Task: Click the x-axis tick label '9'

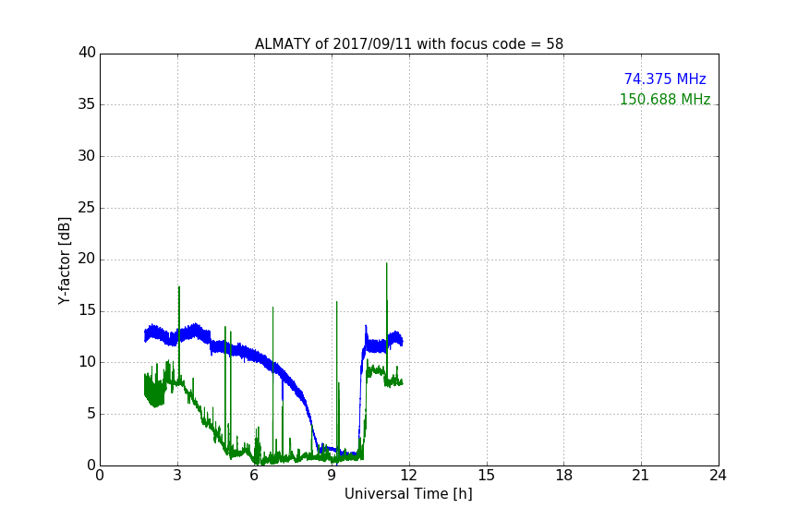Action: (x=332, y=476)
